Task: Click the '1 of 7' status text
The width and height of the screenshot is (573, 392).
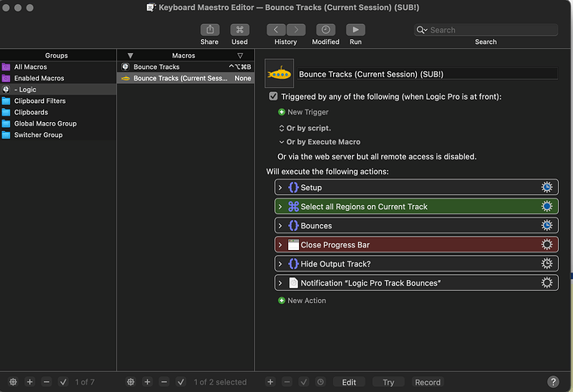Action: click(x=85, y=382)
